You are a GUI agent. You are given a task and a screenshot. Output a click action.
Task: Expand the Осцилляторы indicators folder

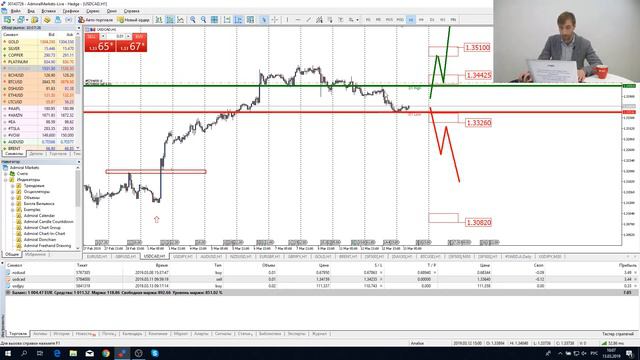tap(13, 192)
